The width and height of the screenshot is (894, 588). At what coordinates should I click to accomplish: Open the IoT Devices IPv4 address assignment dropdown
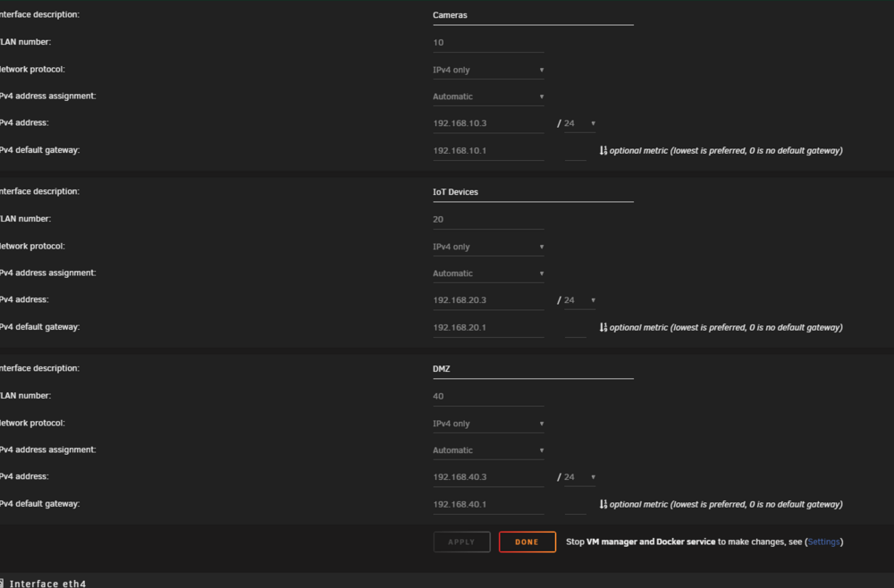click(488, 273)
